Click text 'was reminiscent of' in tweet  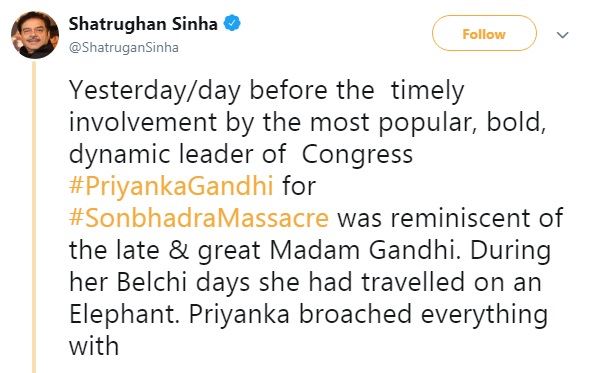tap(450, 218)
